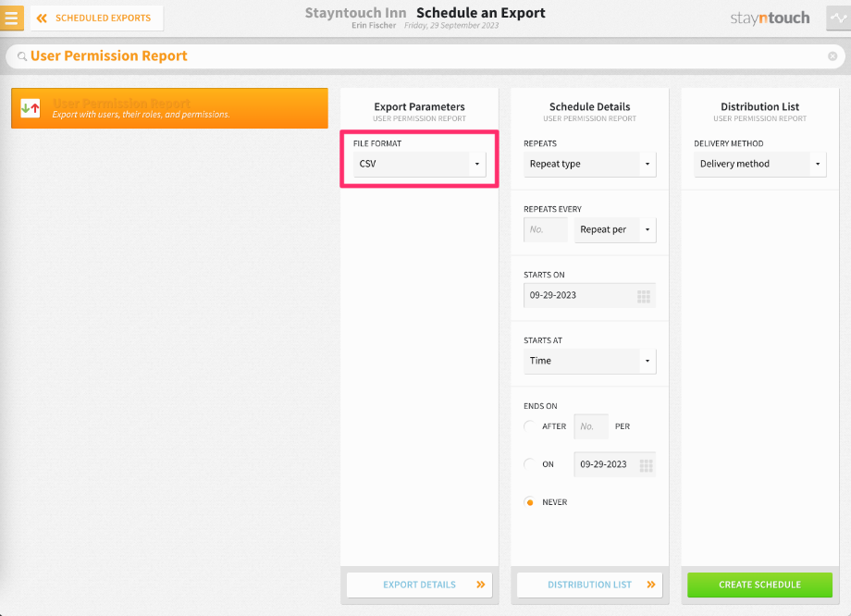851x616 pixels.
Task: Select the After radio button
Action: pos(530,426)
